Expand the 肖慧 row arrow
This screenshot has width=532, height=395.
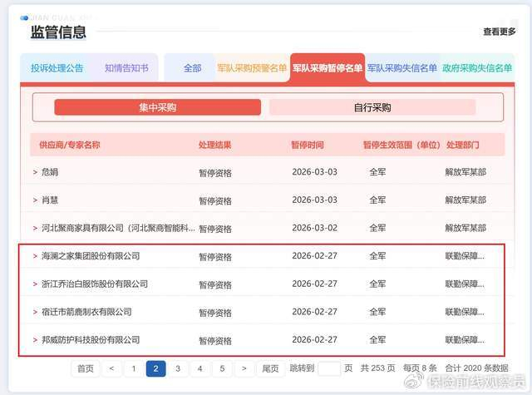coord(35,200)
